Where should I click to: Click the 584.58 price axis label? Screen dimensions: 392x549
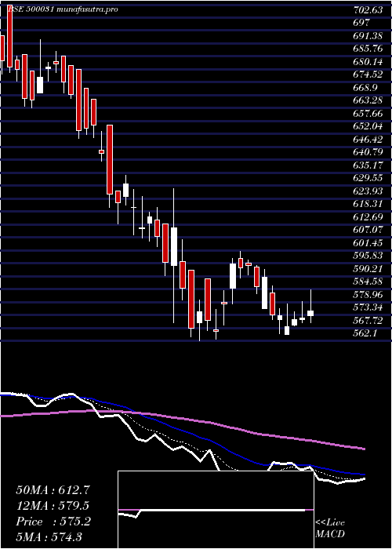[x=368, y=282]
